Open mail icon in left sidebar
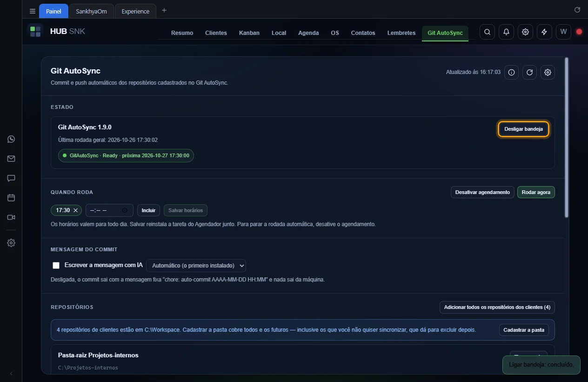 click(11, 159)
